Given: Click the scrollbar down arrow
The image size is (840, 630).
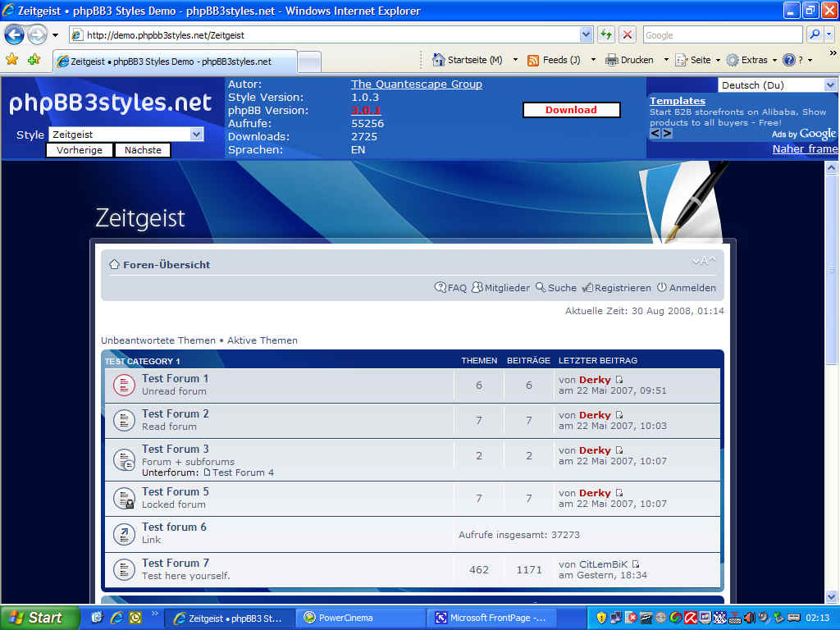Looking at the screenshot, I should (x=831, y=596).
